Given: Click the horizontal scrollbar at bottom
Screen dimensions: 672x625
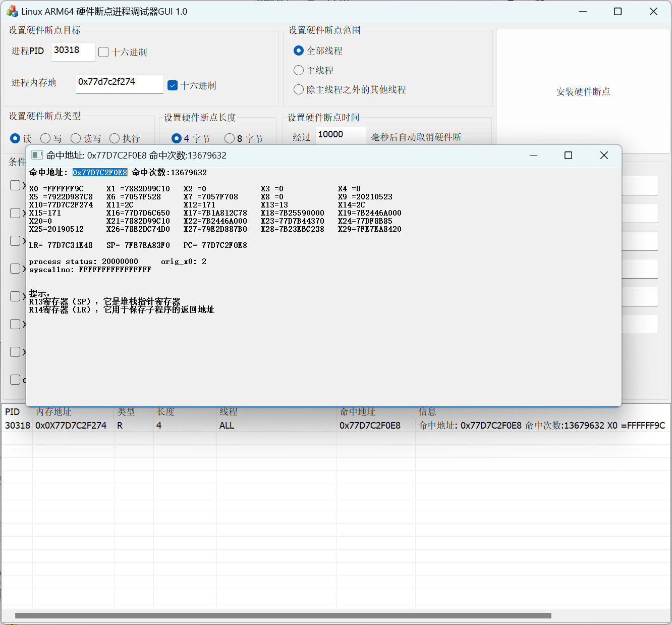Looking at the screenshot, I should (x=283, y=615).
